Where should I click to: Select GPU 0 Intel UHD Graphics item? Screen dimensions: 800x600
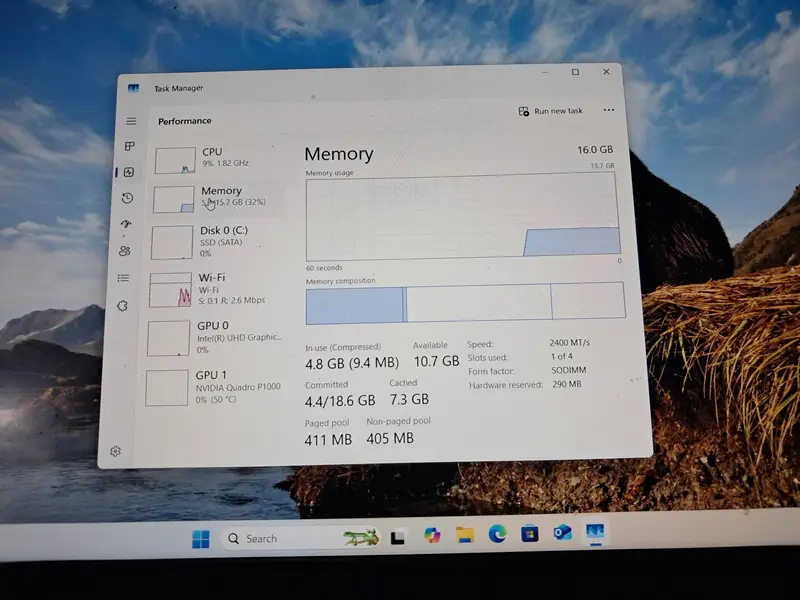pos(213,337)
